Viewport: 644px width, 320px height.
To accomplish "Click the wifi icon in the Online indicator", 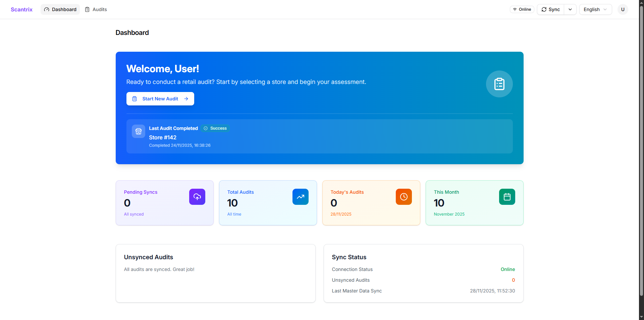I will pos(514,9).
